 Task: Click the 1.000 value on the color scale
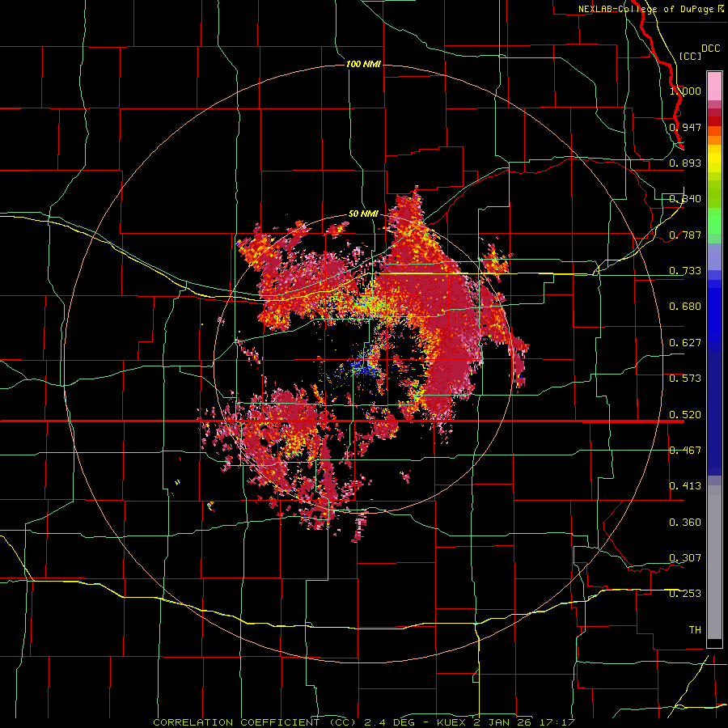(x=685, y=91)
